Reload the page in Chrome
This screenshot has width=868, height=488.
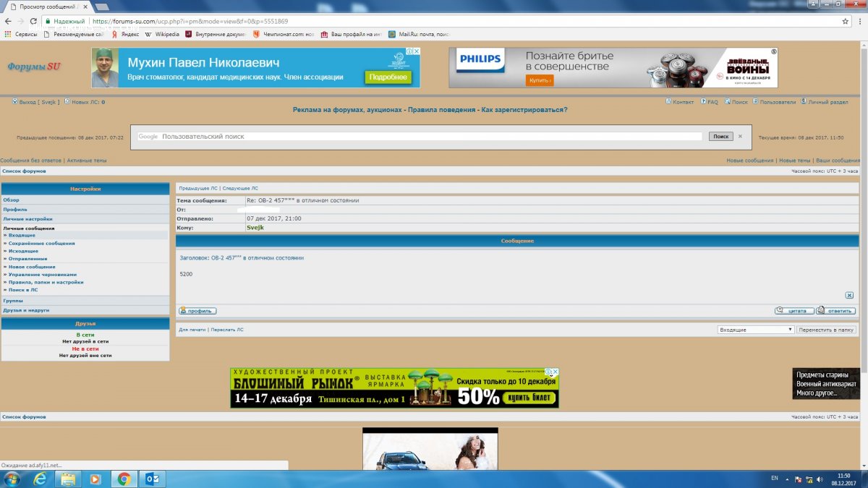click(31, 22)
